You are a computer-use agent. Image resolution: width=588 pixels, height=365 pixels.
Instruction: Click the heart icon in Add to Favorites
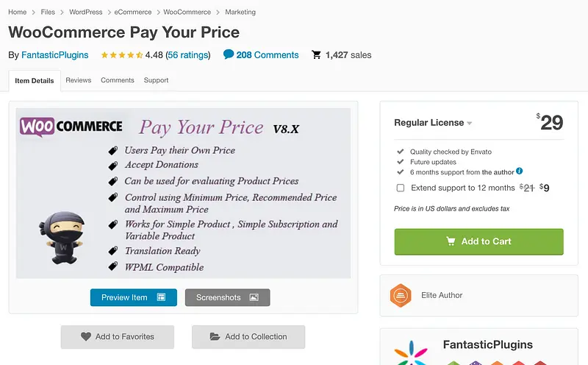click(86, 336)
